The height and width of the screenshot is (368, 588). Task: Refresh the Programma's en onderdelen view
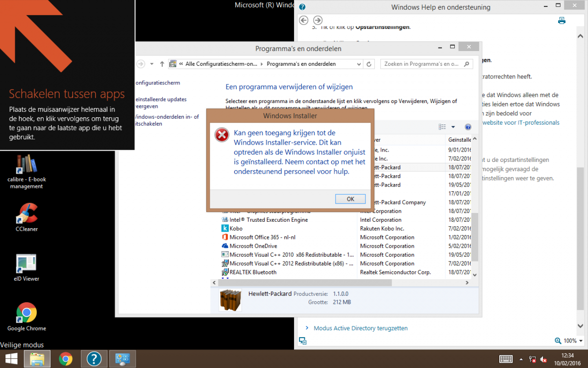point(369,64)
